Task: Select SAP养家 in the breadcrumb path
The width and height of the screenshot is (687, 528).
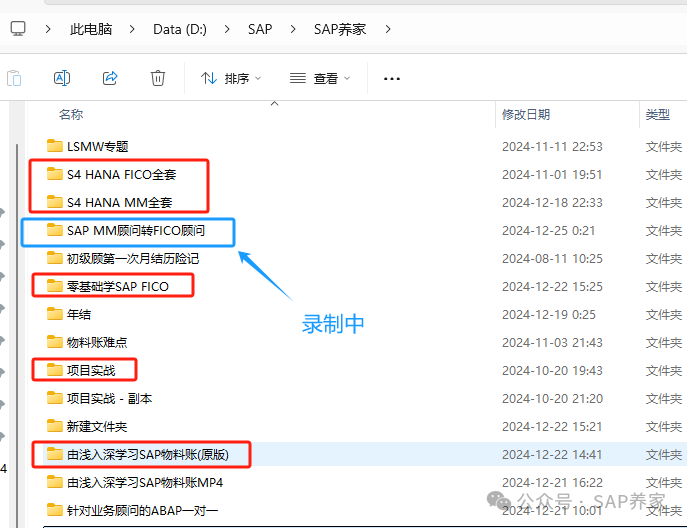Action: click(x=340, y=29)
